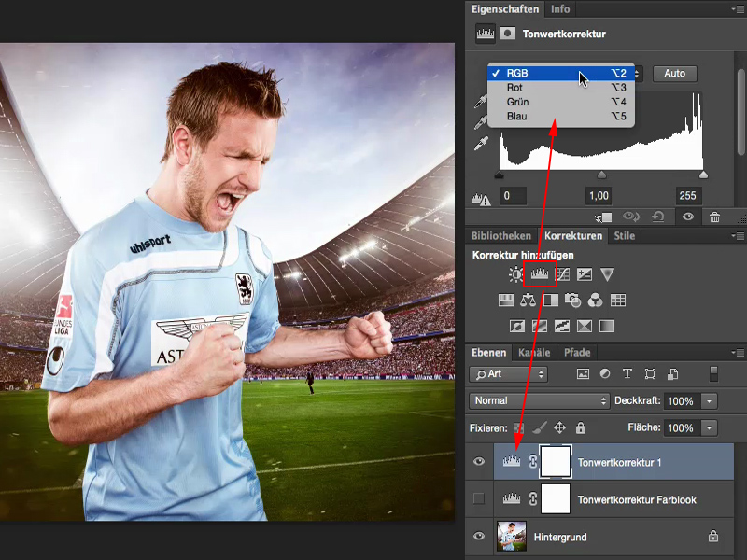The height and width of the screenshot is (560, 747).
Task: Add a Black & White adjustment layer
Action: click(551, 300)
